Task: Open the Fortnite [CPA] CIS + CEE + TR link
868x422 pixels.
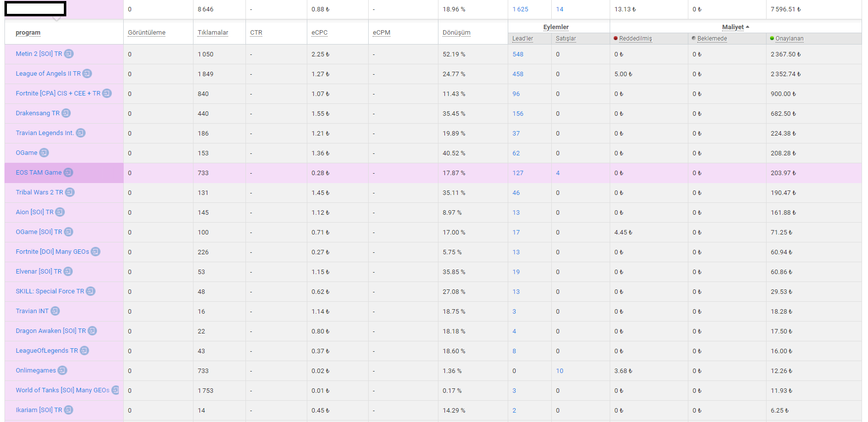Action: click(58, 94)
